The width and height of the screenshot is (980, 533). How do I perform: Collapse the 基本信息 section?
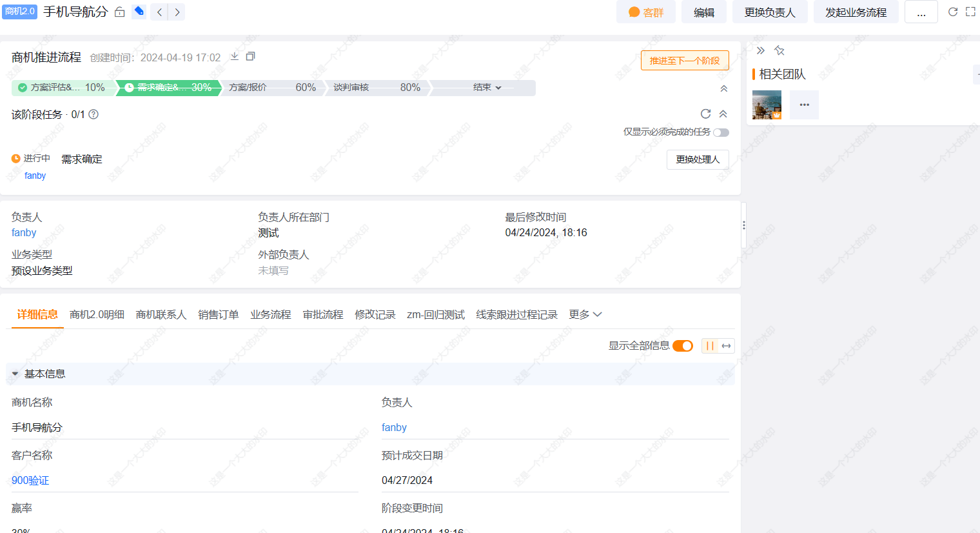tap(15, 374)
